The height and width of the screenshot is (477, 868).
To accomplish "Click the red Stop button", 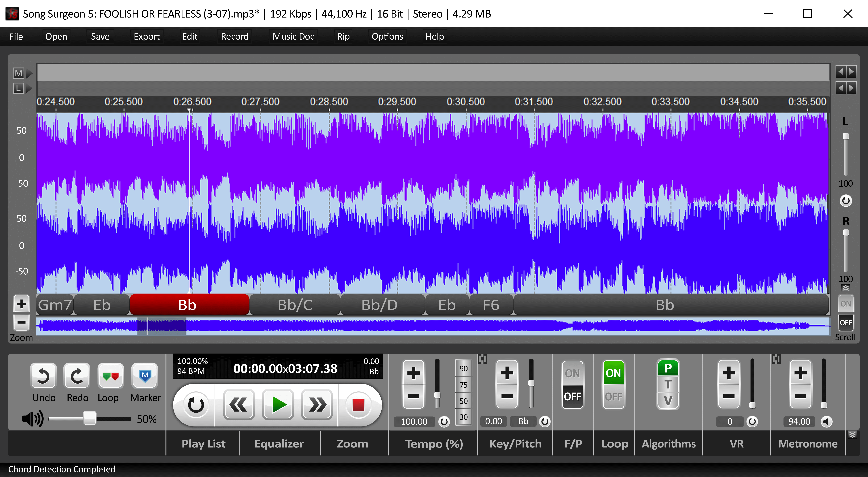I will pyautogui.click(x=358, y=405).
